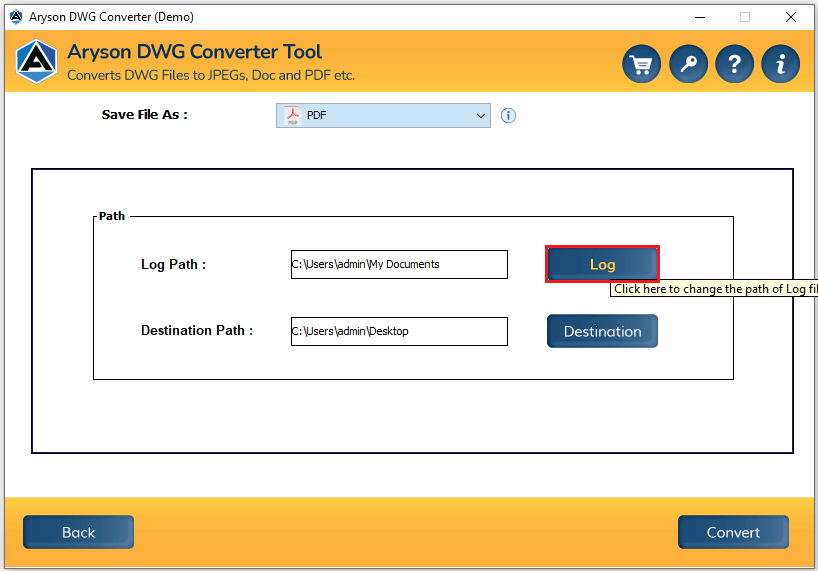Go to previous step with Back button
Screen dimensions: 818x571
(x=78, y=532)
